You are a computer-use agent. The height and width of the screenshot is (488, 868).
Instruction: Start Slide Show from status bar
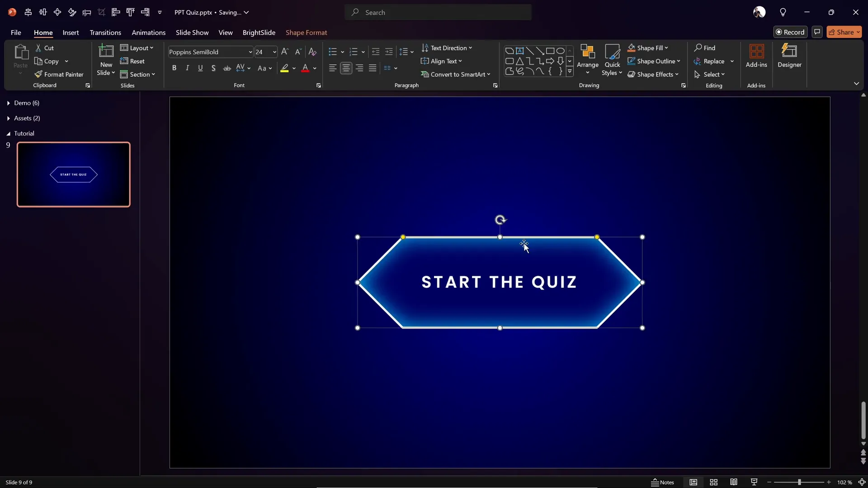click(754, 482)
